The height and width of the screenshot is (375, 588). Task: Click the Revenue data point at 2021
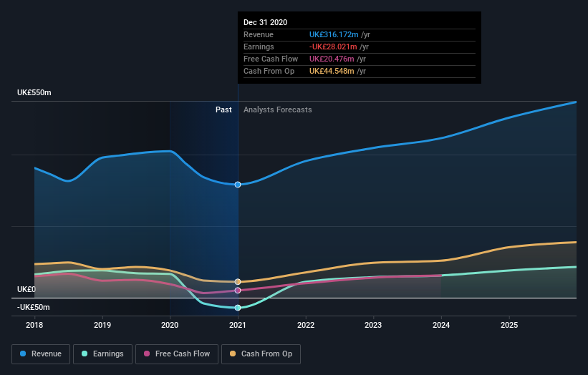click(x=238, y=185)
